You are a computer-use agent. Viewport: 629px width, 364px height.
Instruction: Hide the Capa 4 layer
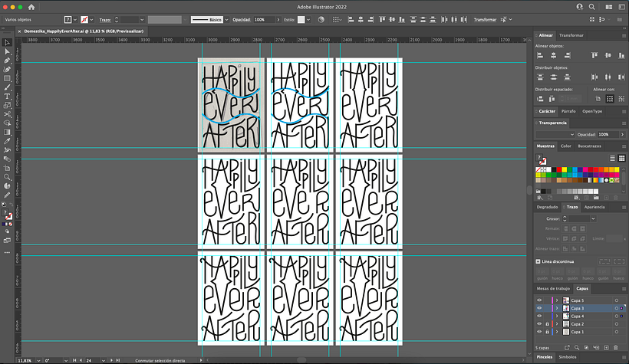click(539, 316)
